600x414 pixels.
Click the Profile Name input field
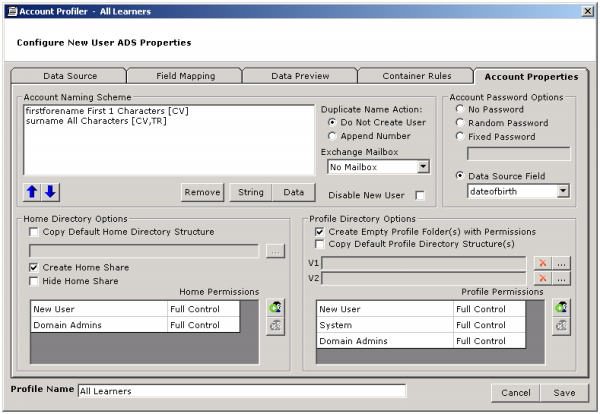(242, 391)
